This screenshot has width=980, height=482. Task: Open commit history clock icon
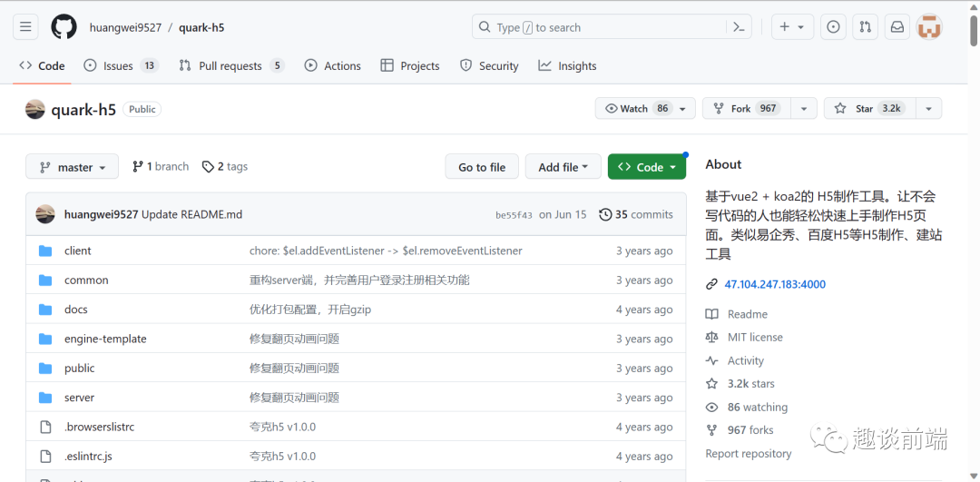(x=605, y=215)
